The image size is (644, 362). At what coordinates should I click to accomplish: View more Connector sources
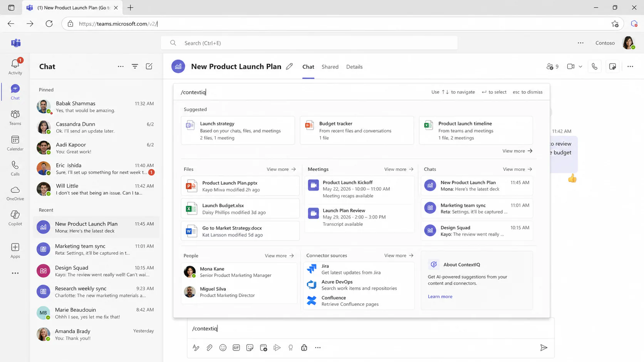tap(399, 255)
